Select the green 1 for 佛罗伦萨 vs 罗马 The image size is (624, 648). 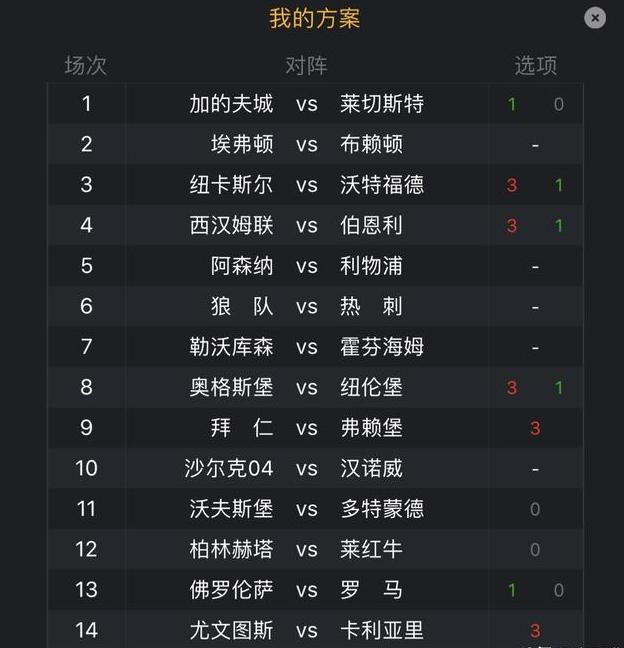pos(512,590)
